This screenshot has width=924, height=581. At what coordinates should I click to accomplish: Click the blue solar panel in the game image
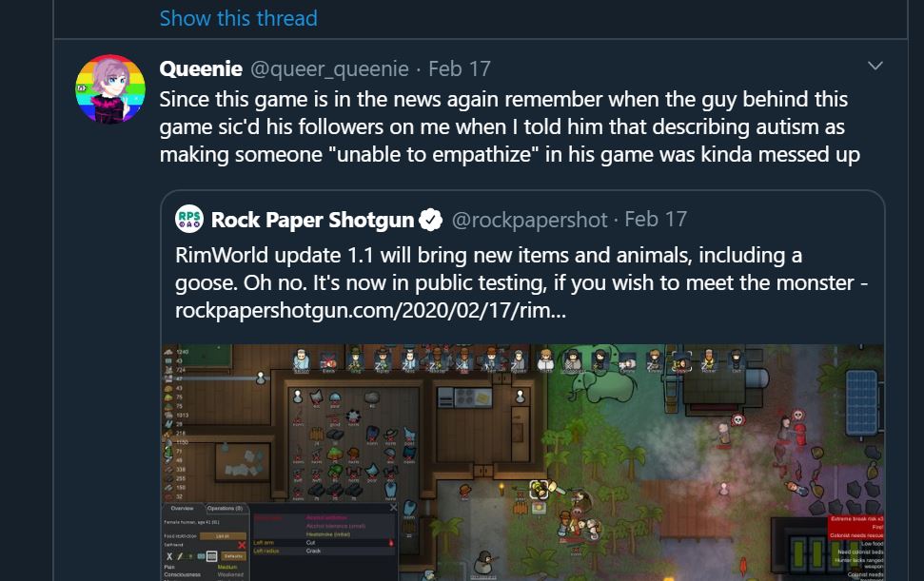[x=862, y=402]
